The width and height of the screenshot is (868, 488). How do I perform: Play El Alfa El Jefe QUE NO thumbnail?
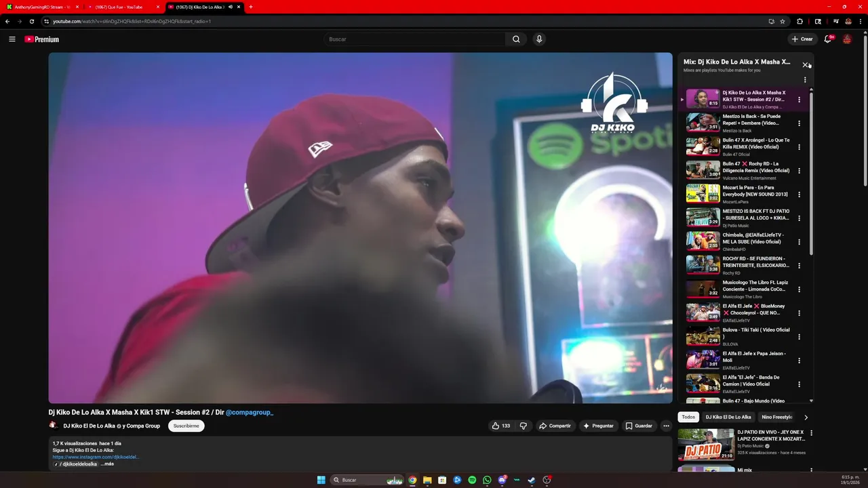click(x=703, y=312)
